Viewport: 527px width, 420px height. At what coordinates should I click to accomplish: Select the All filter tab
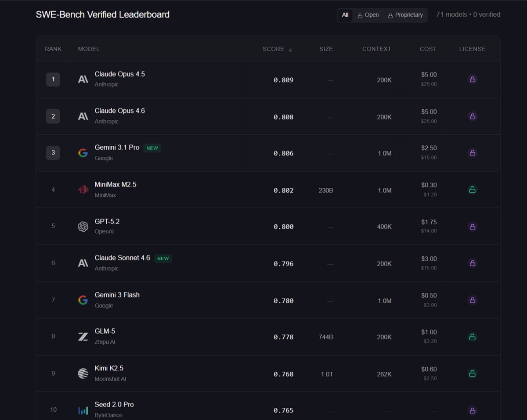(345, 15)
